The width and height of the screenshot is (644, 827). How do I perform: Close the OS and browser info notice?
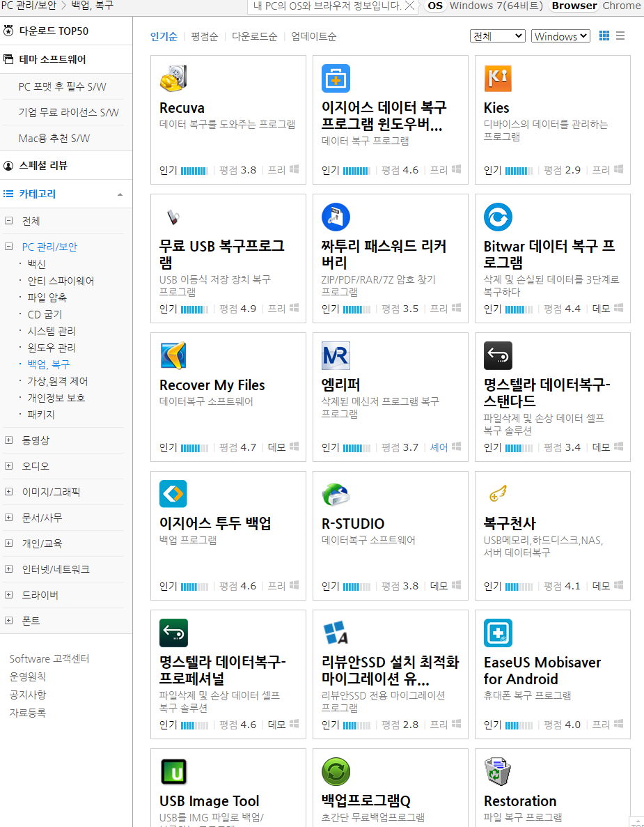[x=409, y=6]
